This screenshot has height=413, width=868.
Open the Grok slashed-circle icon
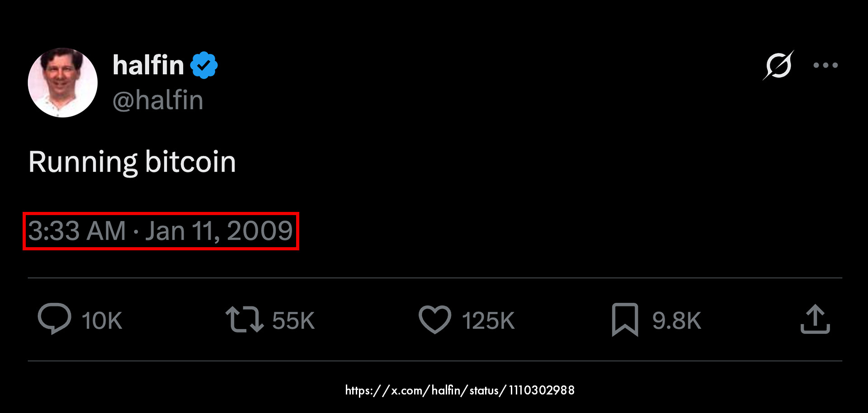(778, 66)
